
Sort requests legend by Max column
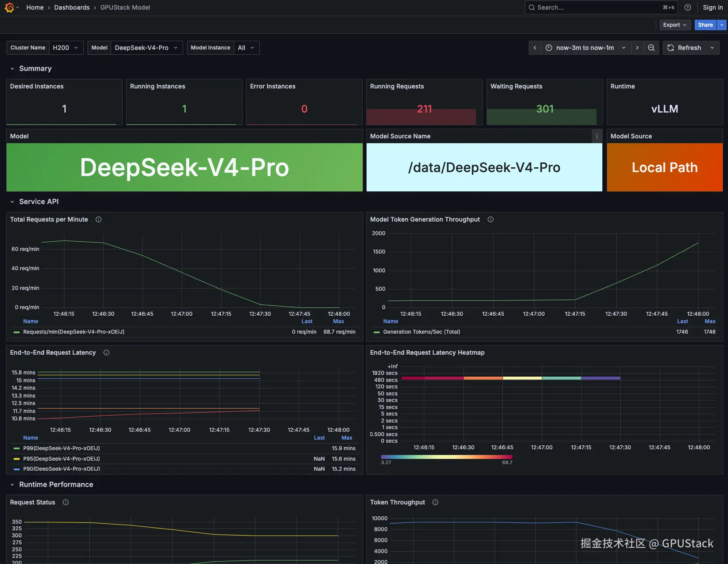pos(339,321)
